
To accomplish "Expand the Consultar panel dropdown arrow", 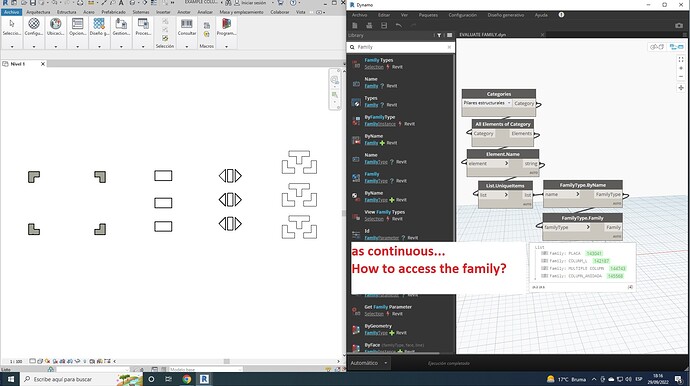I will [187, 46].
